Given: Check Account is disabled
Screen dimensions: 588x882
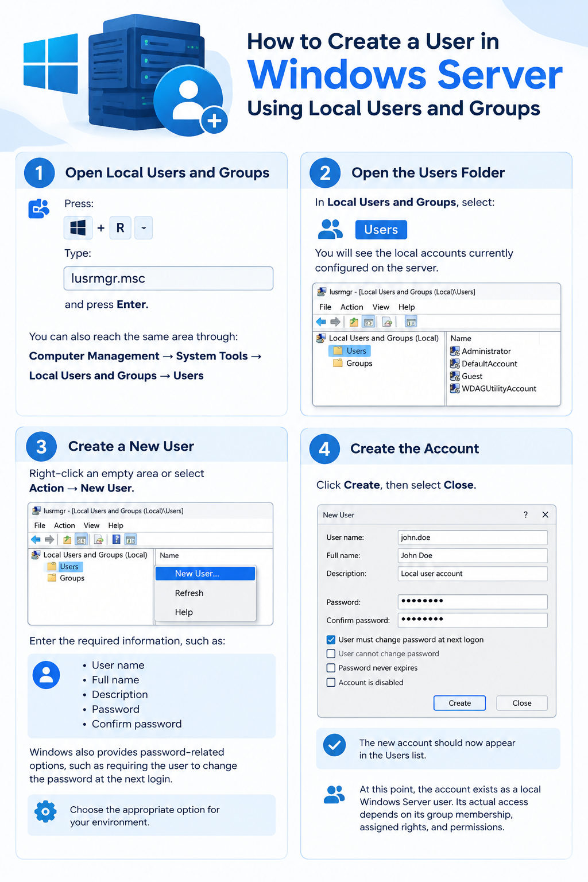Looking at the screenshot, I should pyautogui.click(x=331, y=682).
